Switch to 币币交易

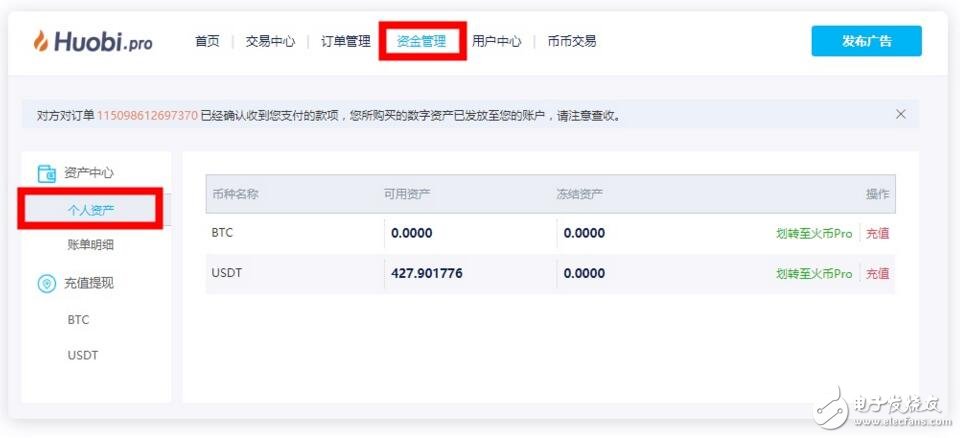click(572, 41)
